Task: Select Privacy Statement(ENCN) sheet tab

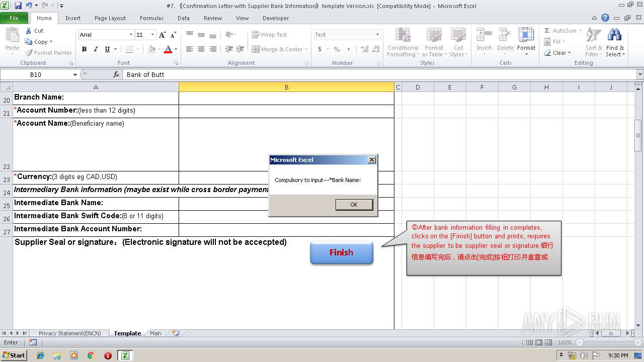Action: pyautogui.click(x=70, y=333)
